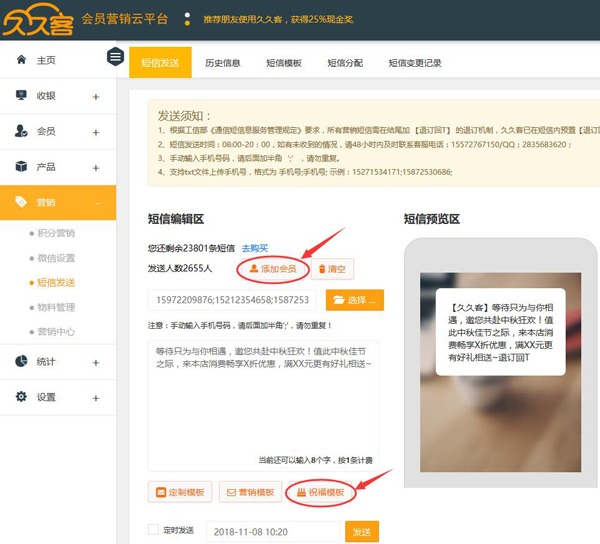Click the 会员 person icon in sidebar
This screenshot has height=544, width=600.
pos(21,131)
